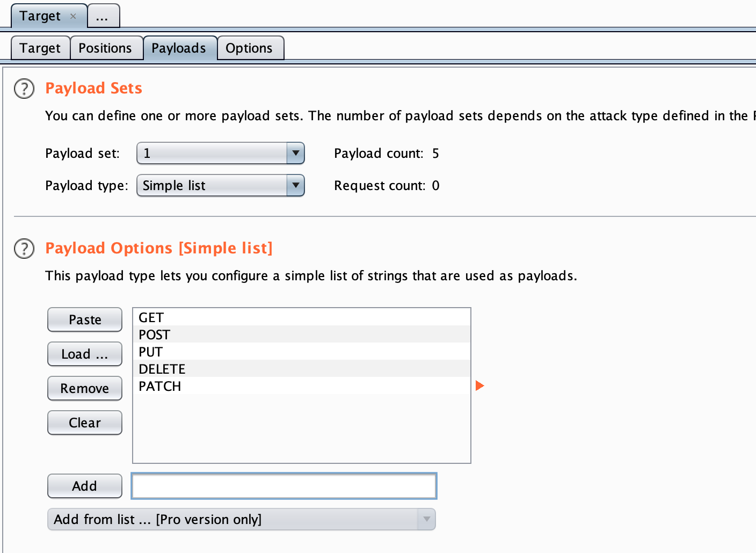
Task: Open the Payload type combo box
Action: (x=220, y=185)
